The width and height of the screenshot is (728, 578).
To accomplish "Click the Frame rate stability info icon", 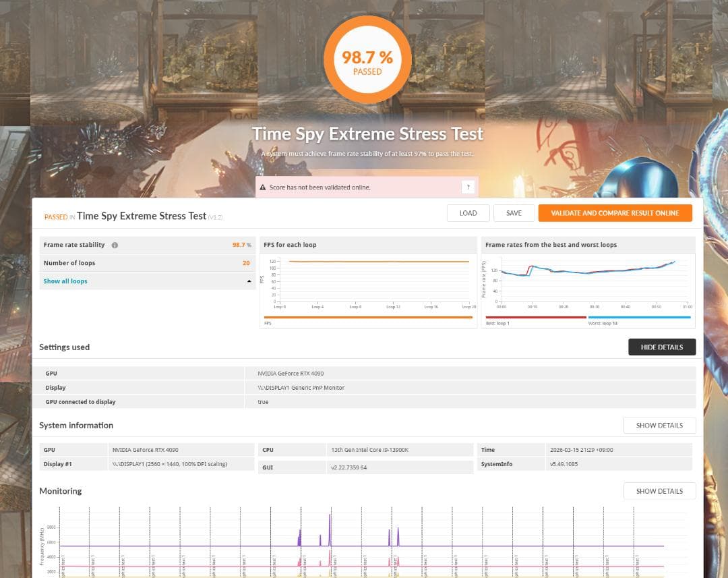I will pos(115,245).
